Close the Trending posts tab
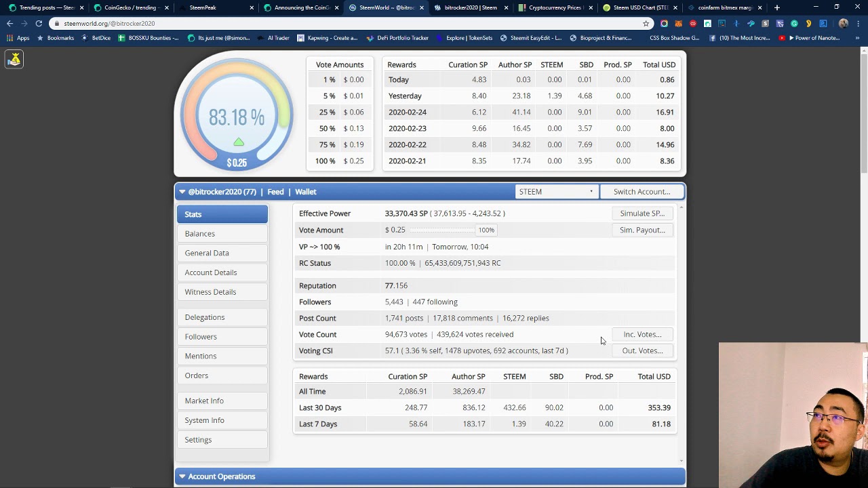 coord(81,7)
